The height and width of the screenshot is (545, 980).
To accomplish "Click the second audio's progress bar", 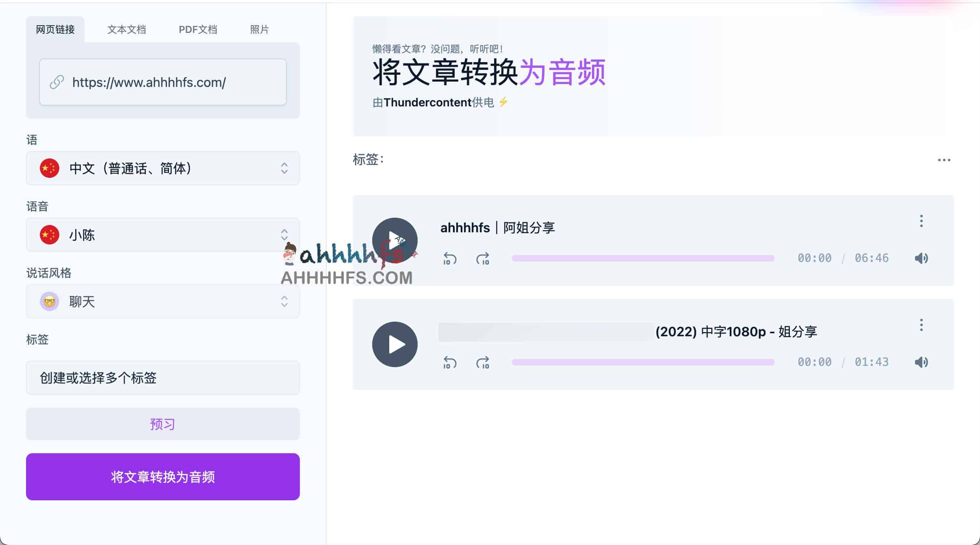I will 642,362.
